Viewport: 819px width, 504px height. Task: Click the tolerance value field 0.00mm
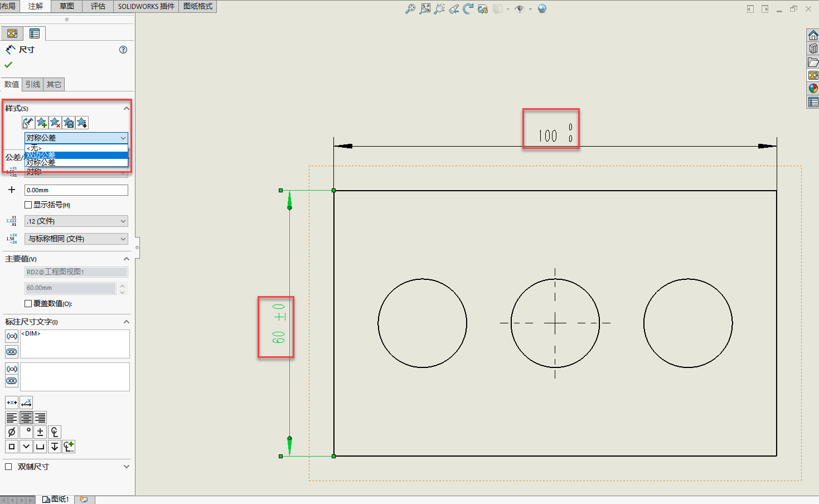coord(76,190)
